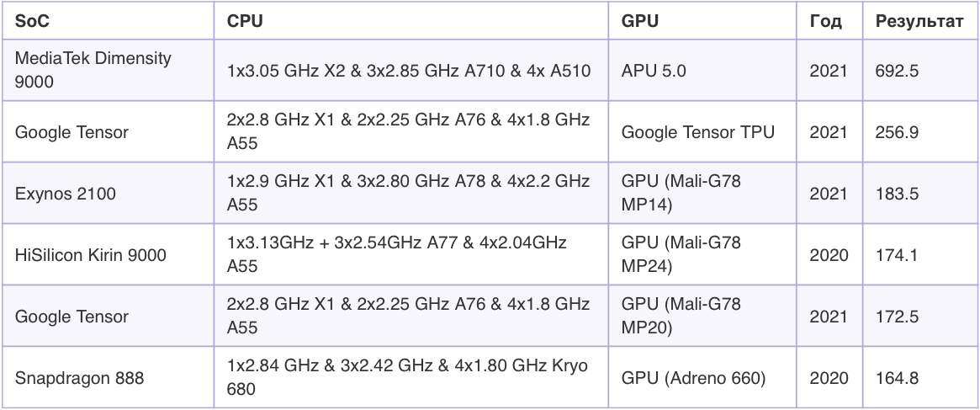This screenshot has height=410, width=980.
Task: Click the Результат column header
Action: click(919, 21)
